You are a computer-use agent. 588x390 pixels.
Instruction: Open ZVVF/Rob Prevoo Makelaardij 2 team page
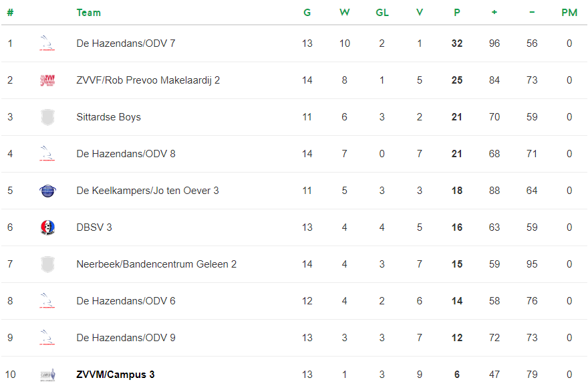148,80
